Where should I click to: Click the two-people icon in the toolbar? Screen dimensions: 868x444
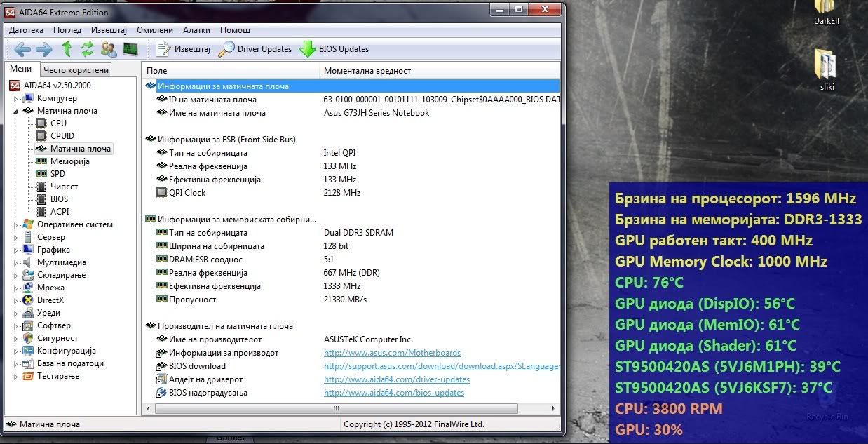tap(109, 49)
